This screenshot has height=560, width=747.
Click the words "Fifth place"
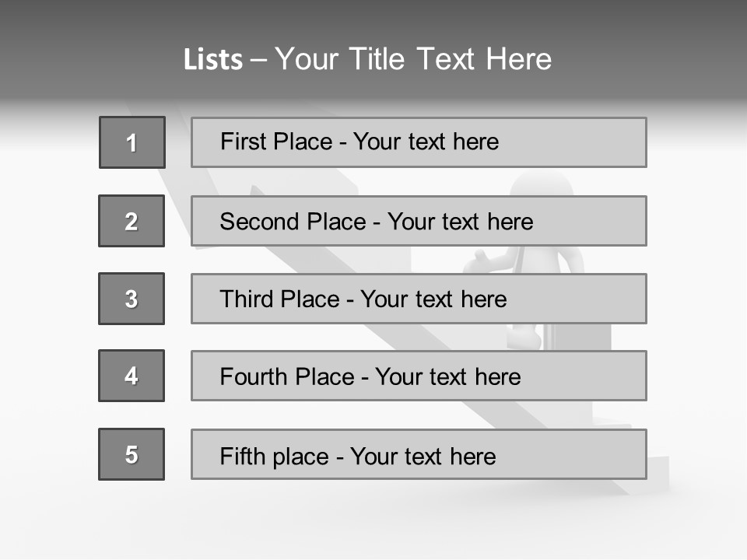(x=275, y=456)
